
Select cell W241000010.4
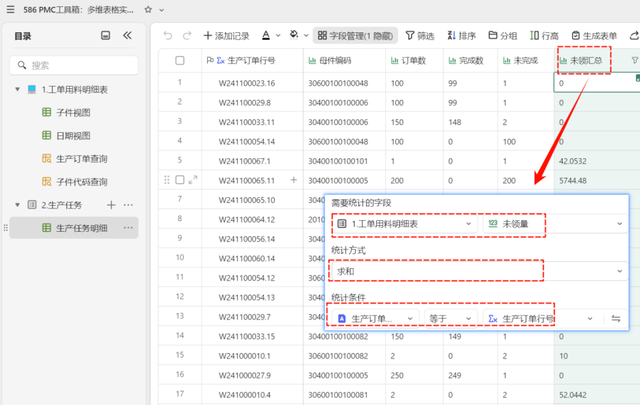(x=252, y=395)
